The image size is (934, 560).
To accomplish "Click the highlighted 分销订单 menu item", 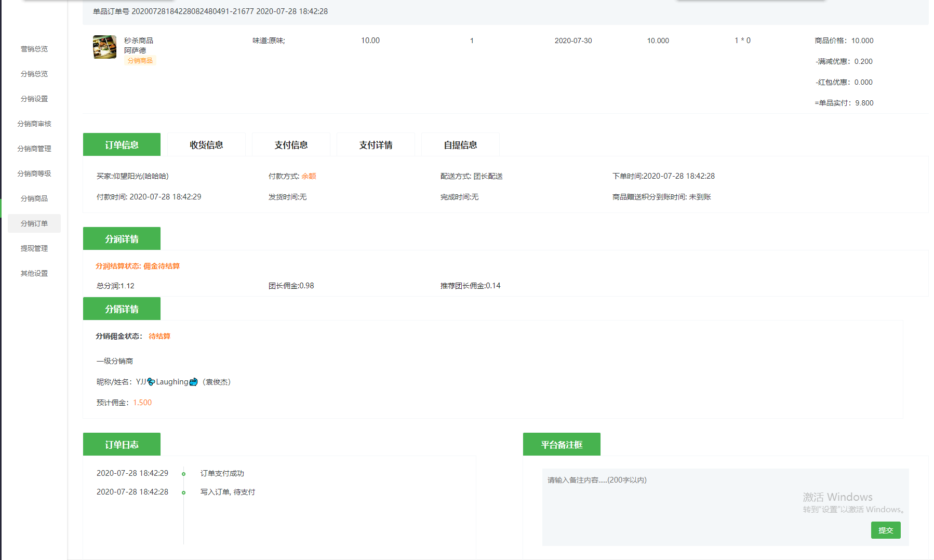I will [x=34, y=223].
